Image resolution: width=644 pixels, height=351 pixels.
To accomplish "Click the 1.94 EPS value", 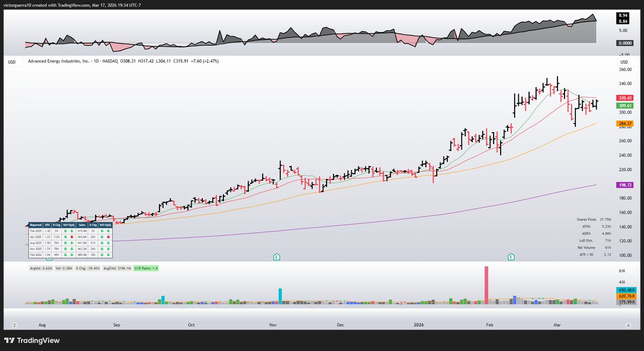I will click(x=47, y=255).
